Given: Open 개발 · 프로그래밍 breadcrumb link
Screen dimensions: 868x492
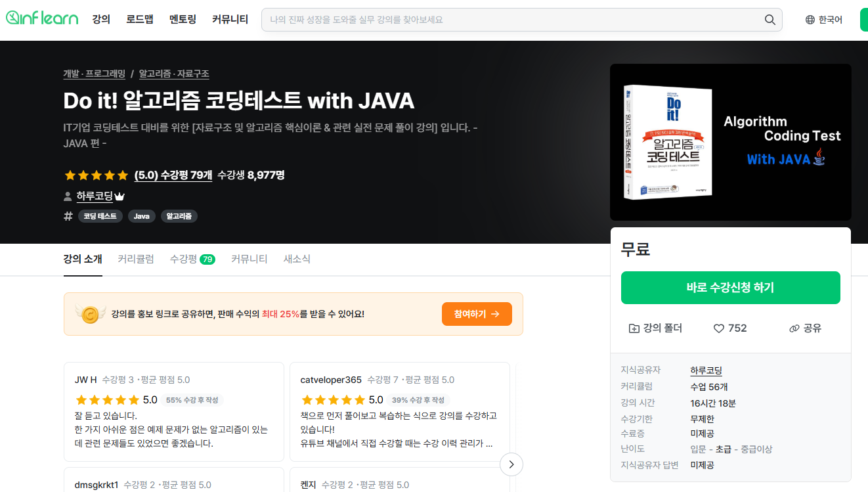Looking at the screenshot, I should pos(95,74).
